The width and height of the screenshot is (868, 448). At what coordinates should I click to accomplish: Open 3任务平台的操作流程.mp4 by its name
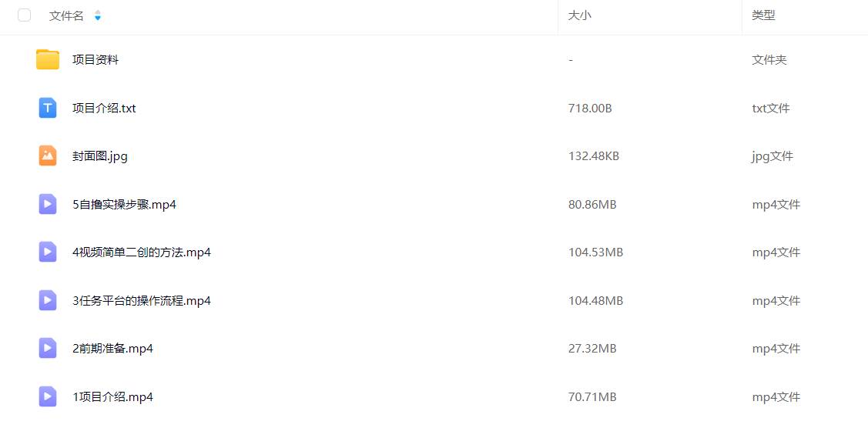[142, 300]
